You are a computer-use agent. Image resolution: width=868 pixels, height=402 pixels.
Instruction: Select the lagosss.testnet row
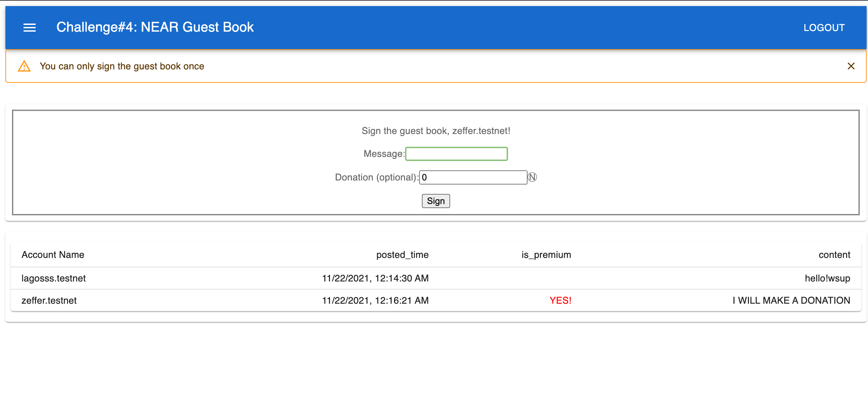coord(53,278)
